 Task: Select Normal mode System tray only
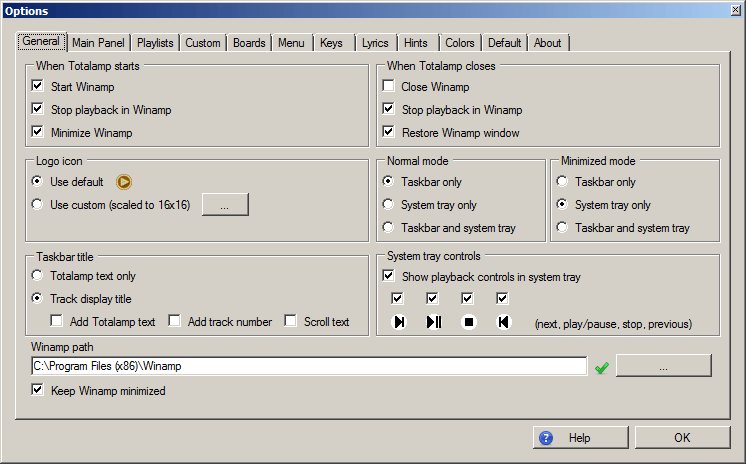(388, 204)
